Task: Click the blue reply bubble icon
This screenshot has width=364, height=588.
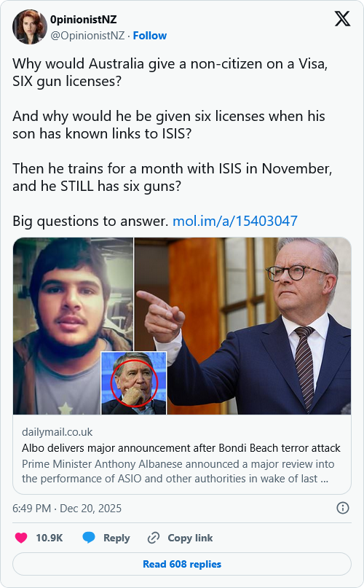Action: click(x=89, y=538)
